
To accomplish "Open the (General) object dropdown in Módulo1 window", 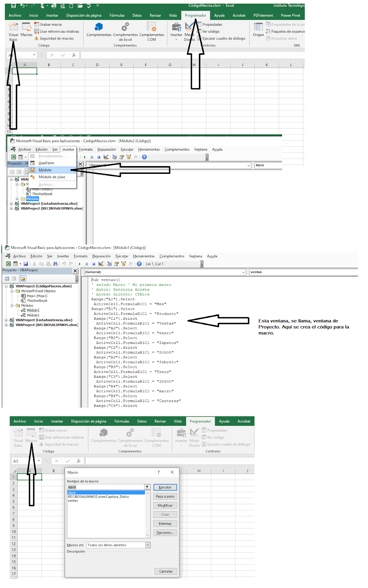I will point(243,272).
